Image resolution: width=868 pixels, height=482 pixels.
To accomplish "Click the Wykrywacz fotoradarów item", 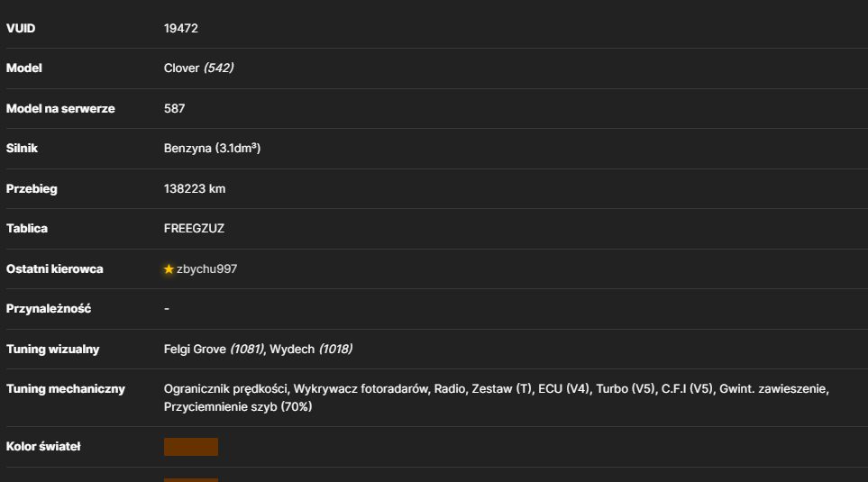I will pos(361,389).
